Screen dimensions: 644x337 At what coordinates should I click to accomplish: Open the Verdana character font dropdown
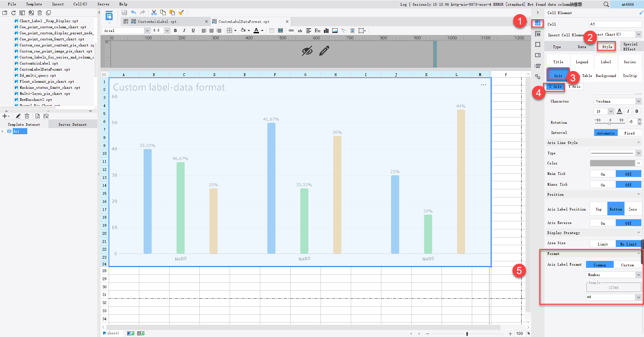tap(638, 101)
